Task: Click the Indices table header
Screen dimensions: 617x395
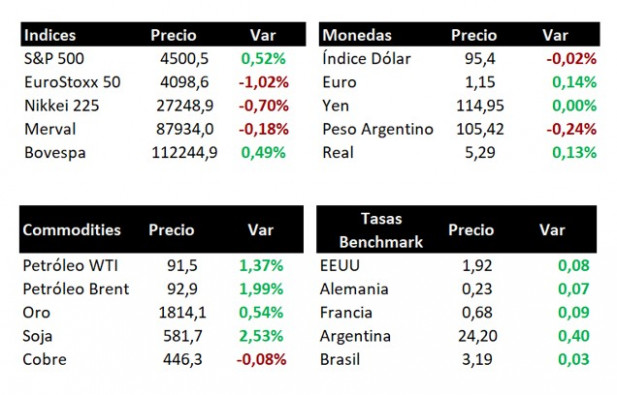Action: tap(50, 35)
